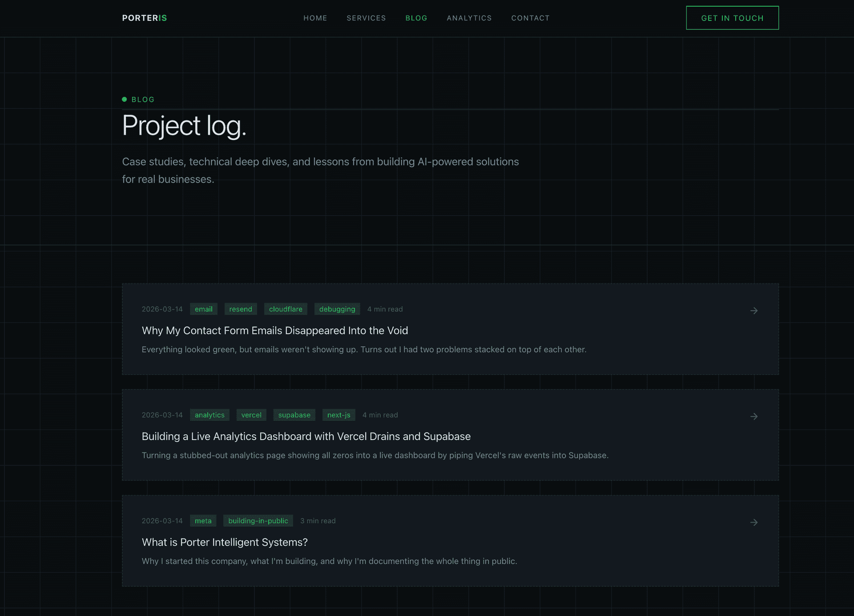
Task: Open the CONTACT page
Action: pyautogui.click(x=530, y=18)
